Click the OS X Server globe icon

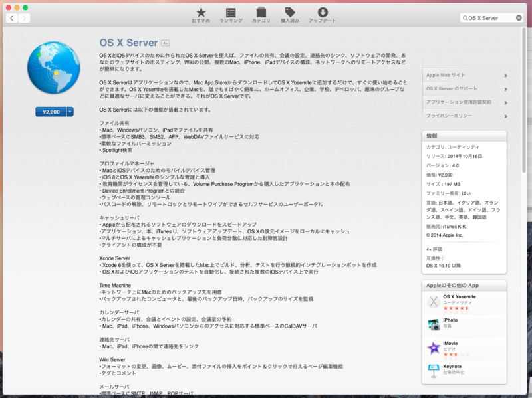pyautogui.click(x=54, y=68)
